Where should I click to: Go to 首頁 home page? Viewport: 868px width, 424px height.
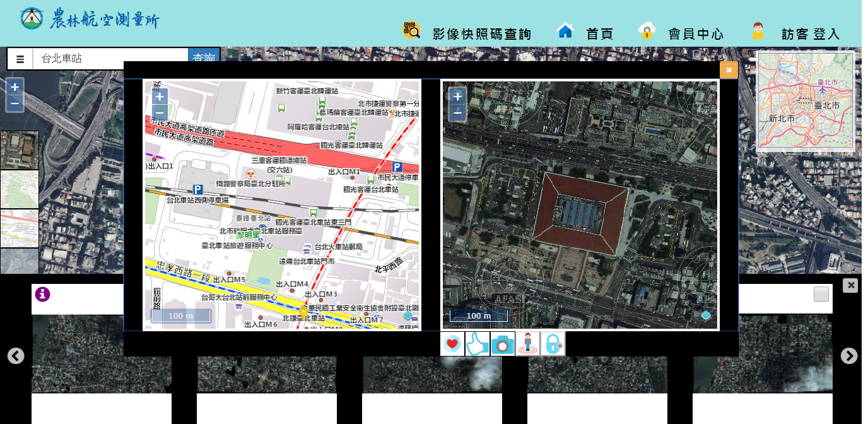(x=585, y=33)
